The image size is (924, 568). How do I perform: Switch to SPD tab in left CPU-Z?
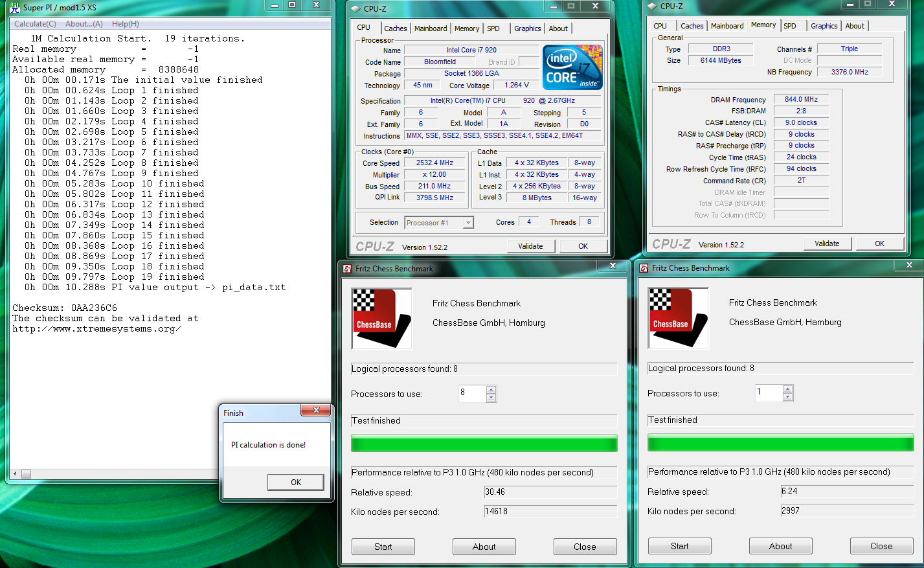(x=493, y=28)
